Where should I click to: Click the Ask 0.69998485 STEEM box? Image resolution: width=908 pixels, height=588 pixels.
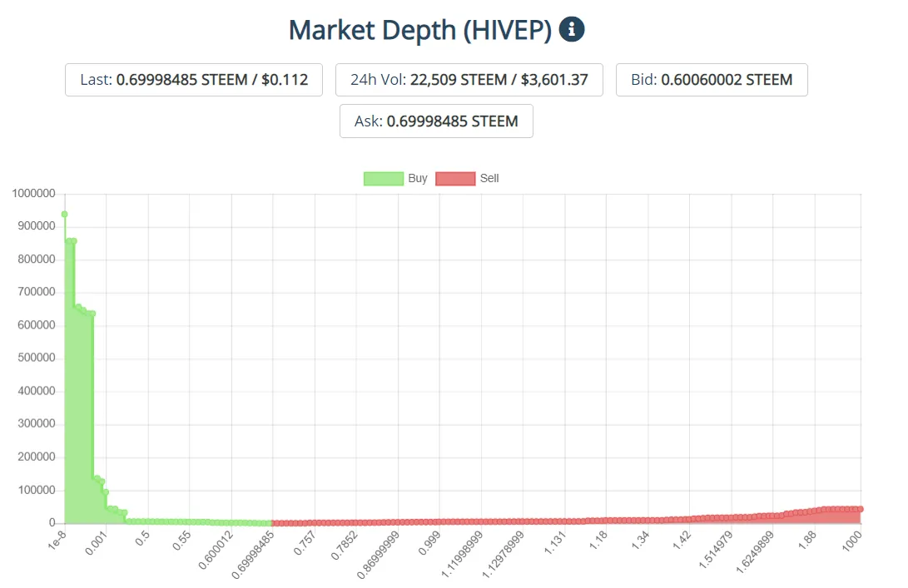coord(436,121)
